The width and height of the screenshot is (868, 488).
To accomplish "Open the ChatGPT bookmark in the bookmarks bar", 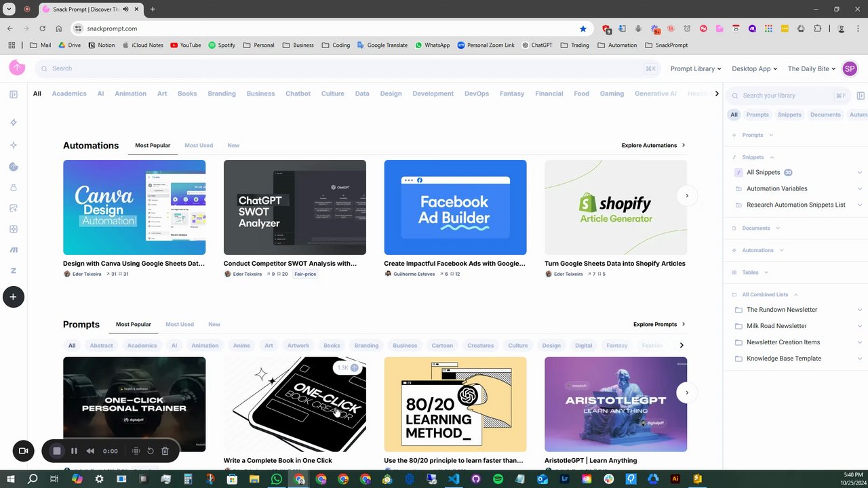I will click(537, 45).
